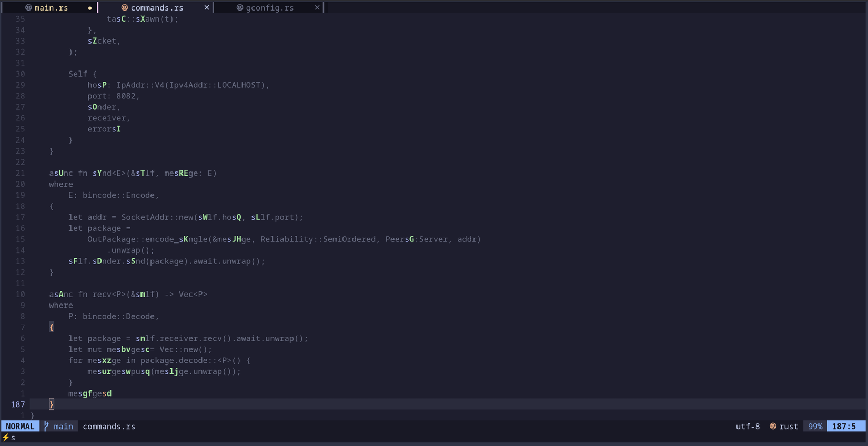The height and width of the screenshot is (446, 868).
Task: Click the git branch icon in statusline
Action: point(46,427)
